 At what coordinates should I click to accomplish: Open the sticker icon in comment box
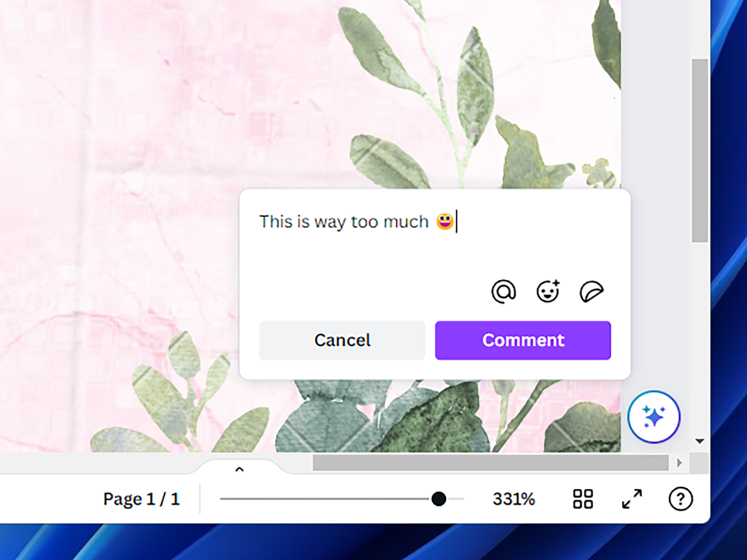tap(592, 291)
